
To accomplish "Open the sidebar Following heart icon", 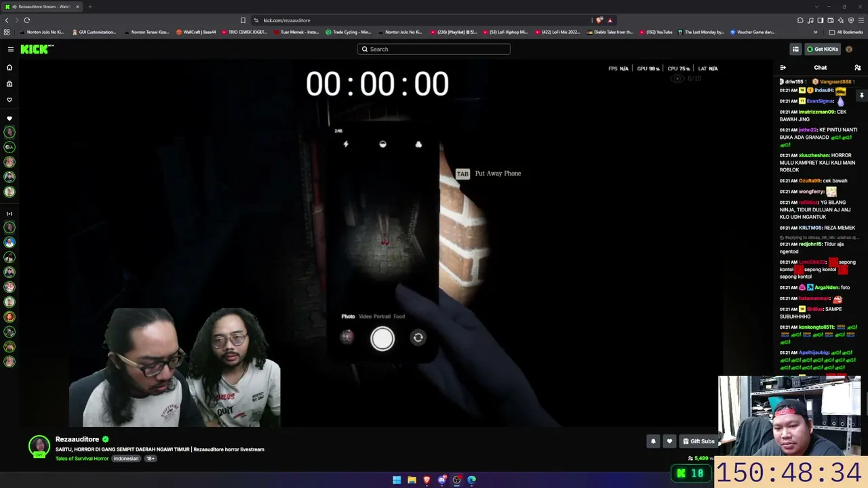I will point(9,100).
